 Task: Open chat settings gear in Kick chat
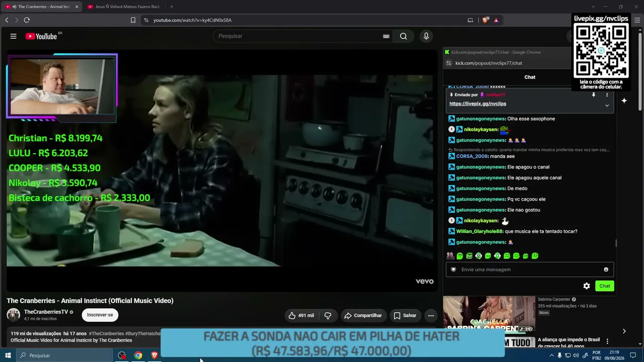click(x=587, y=286)
